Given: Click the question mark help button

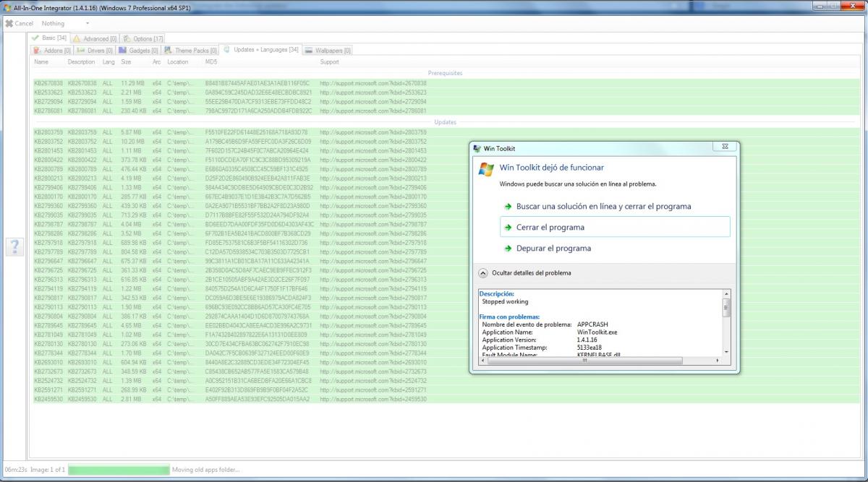Looking at the screenshot, I should click(14, 246).
